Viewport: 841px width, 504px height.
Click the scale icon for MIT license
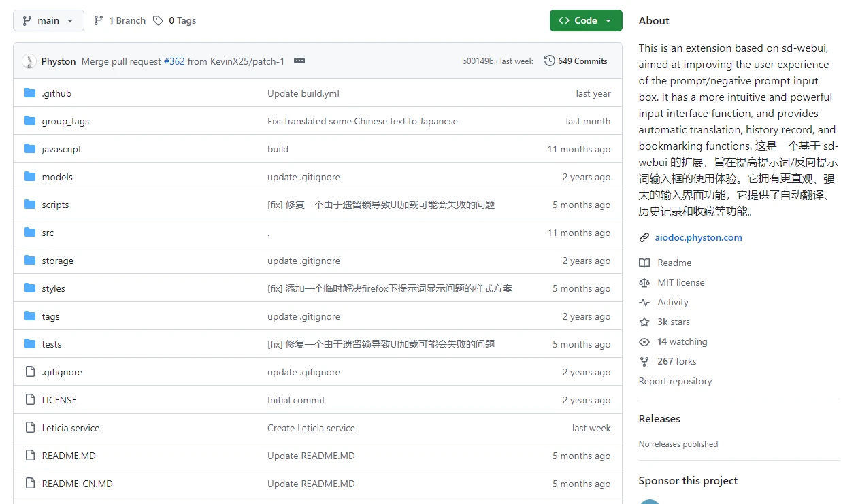point(644,282)
